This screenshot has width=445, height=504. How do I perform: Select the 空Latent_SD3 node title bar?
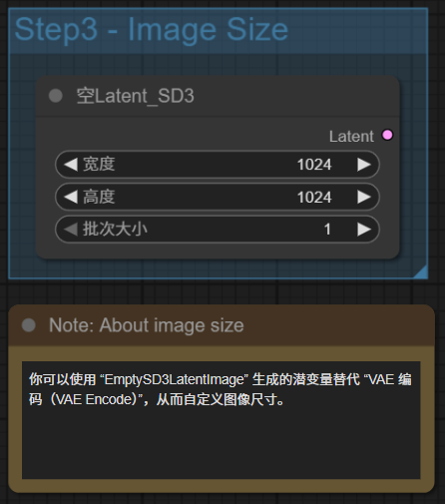[218, 96]
